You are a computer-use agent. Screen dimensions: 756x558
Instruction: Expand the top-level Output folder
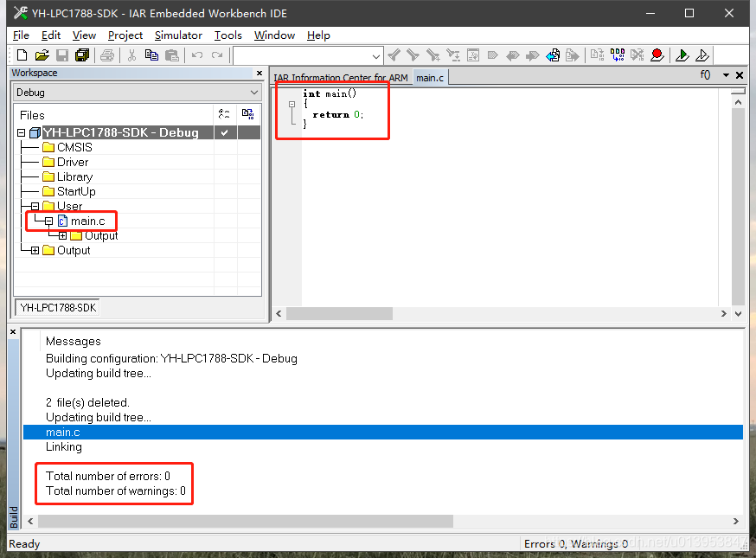point(35,251)
